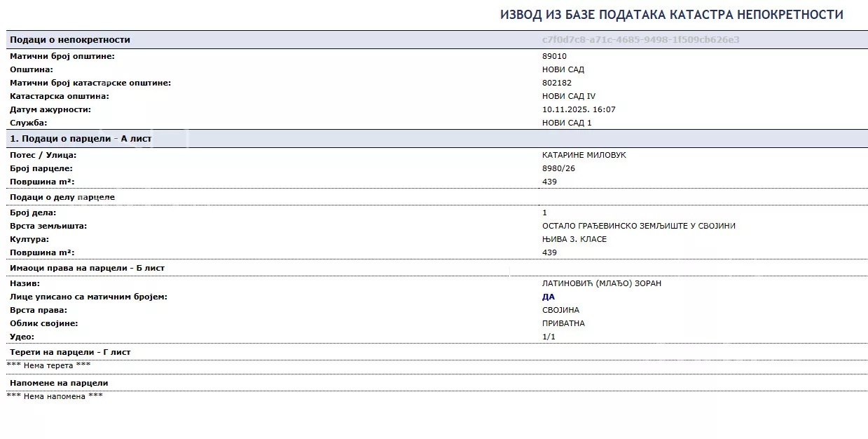Click the '*** Нема напомена ***' text

[55, 396]
